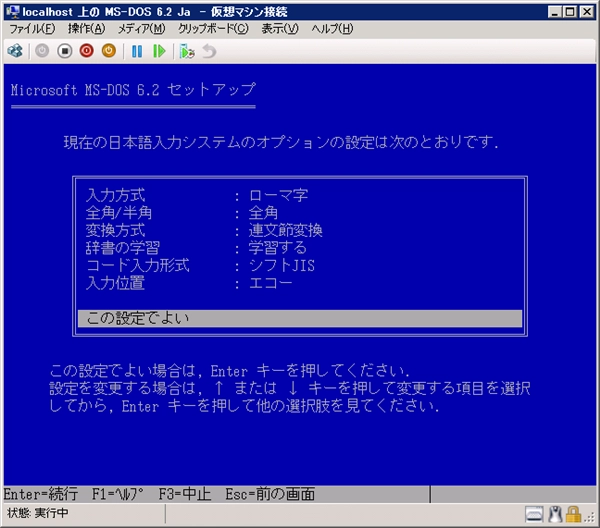Open the メディア(M) menu
Screen dimensions: 600x528
coord(141,29)
